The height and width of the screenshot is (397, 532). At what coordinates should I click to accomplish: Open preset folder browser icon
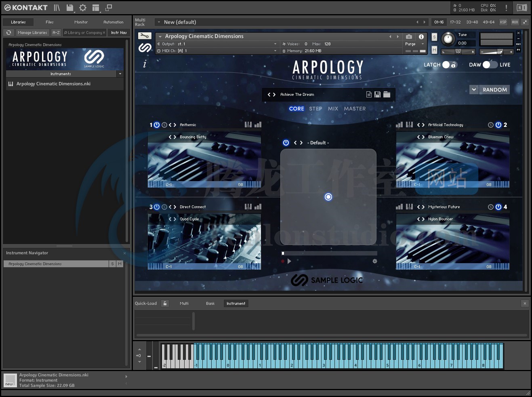[387, 94]
